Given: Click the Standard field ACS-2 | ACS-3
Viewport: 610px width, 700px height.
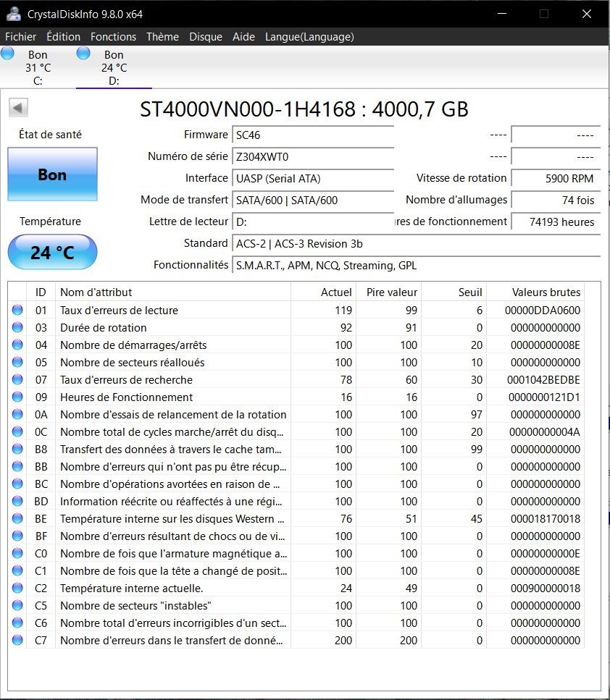Looking at the screenshot, I should pyautogui.click(x=416, y=244).
